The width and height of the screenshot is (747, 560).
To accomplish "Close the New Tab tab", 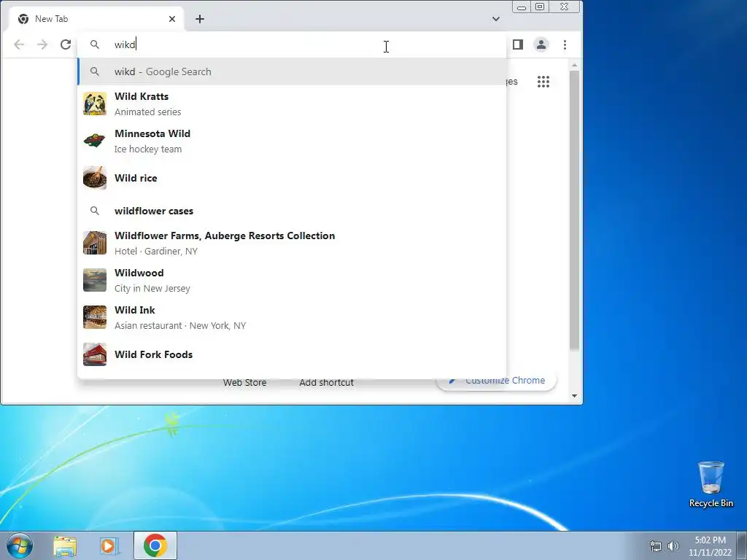I will coord(172,19).
